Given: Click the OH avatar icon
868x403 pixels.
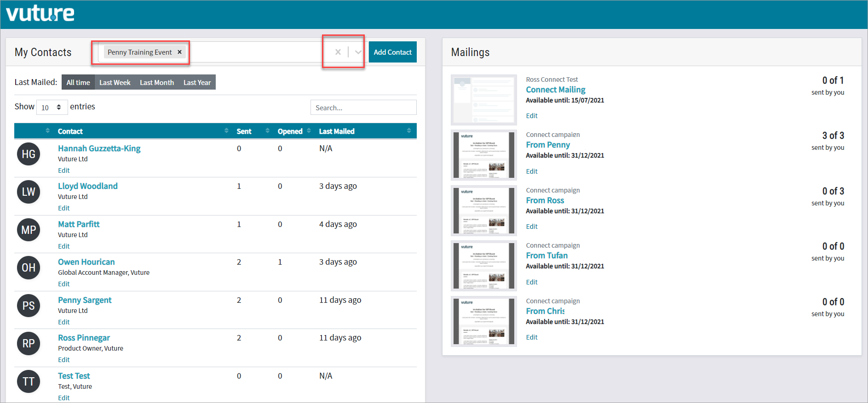Looking at the screenshot, I should pyautogui.click(x=29, y=267).
